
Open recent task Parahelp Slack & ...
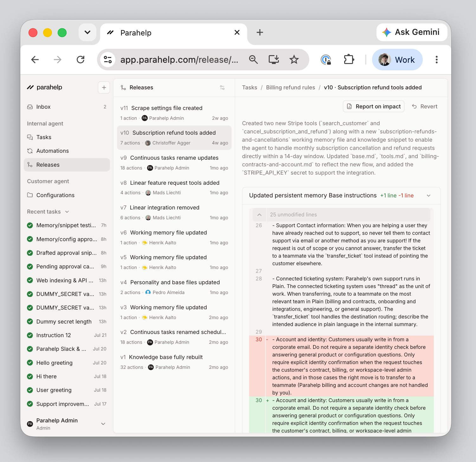click(x=67, y=349)
